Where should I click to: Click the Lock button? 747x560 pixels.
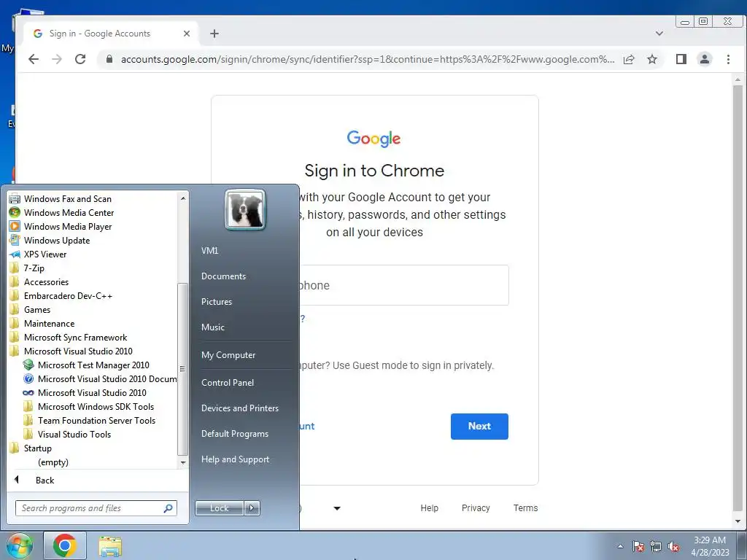tap(219, 508)
